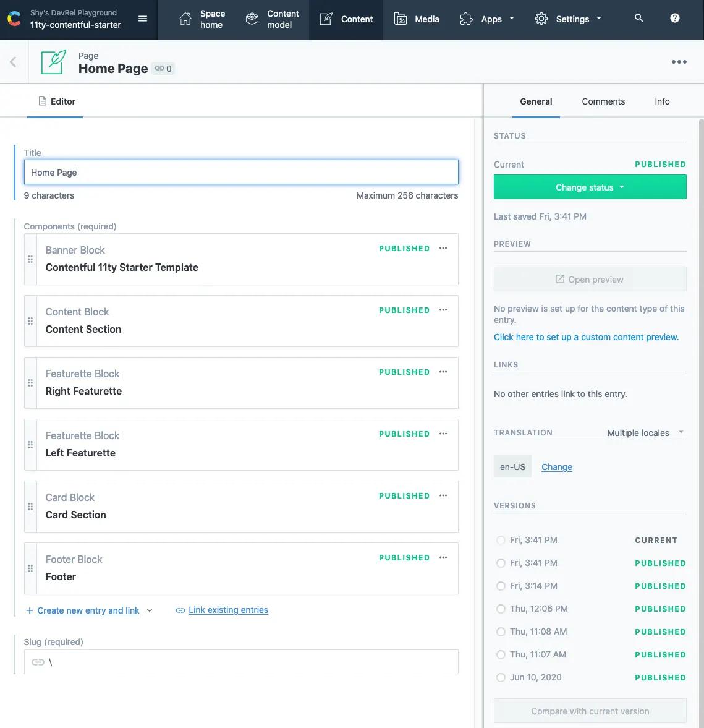Click the search magnifier icon

tap(639, 18)
